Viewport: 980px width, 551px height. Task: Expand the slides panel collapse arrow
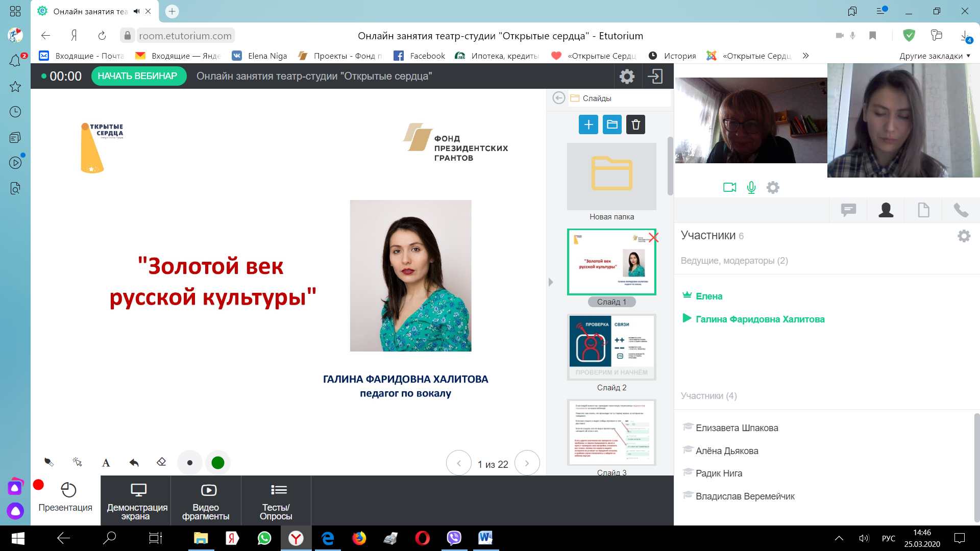click(x=551, y=282)
